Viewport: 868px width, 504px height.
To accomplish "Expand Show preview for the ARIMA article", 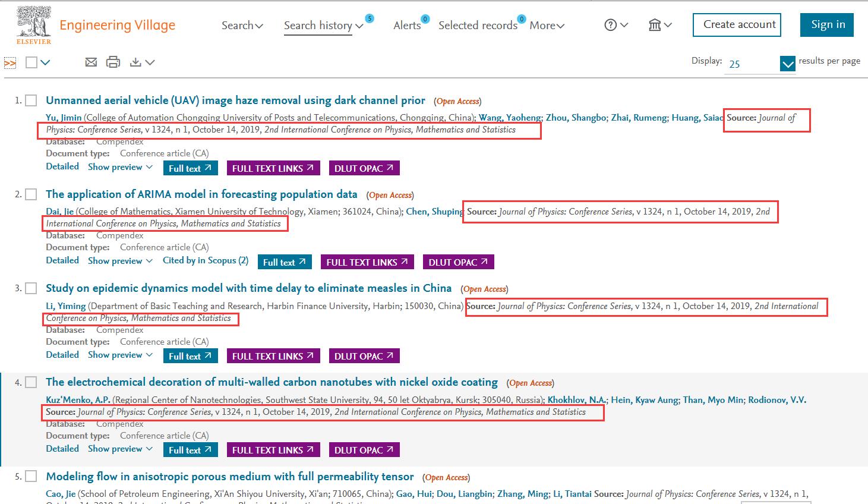I will [x=120, y=261].
